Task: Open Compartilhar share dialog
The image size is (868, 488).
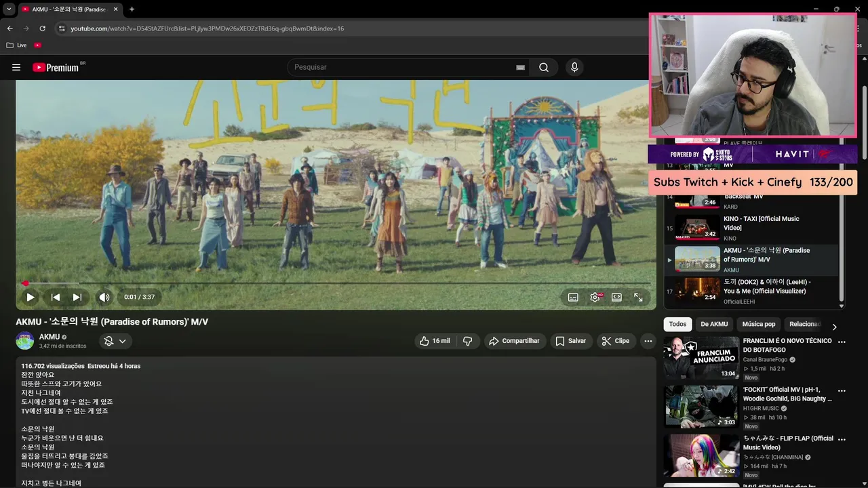Action: 514,341
